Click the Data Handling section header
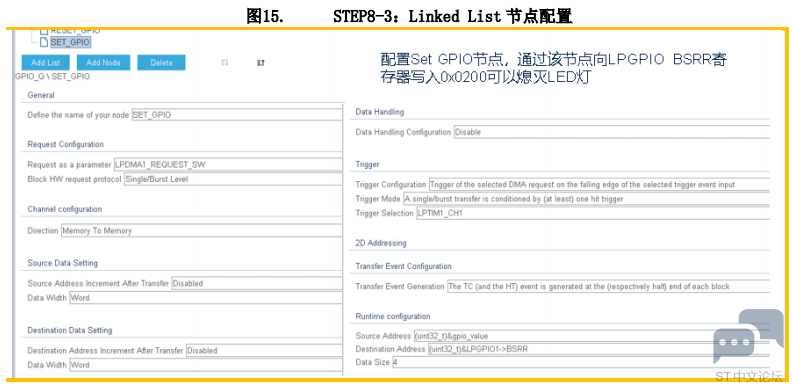This screenshot has height=392, width=792. pos(380,112)
